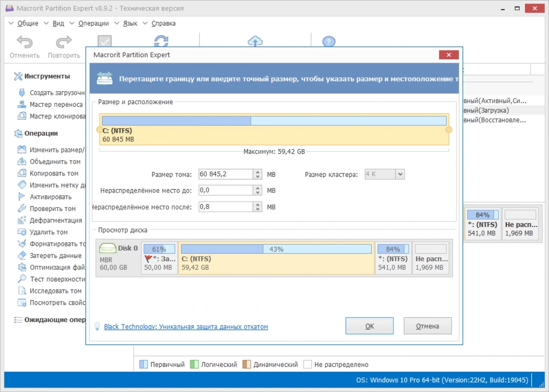Click the Форматировать том icon
549x392 pixels.
(x=22, y=244)
